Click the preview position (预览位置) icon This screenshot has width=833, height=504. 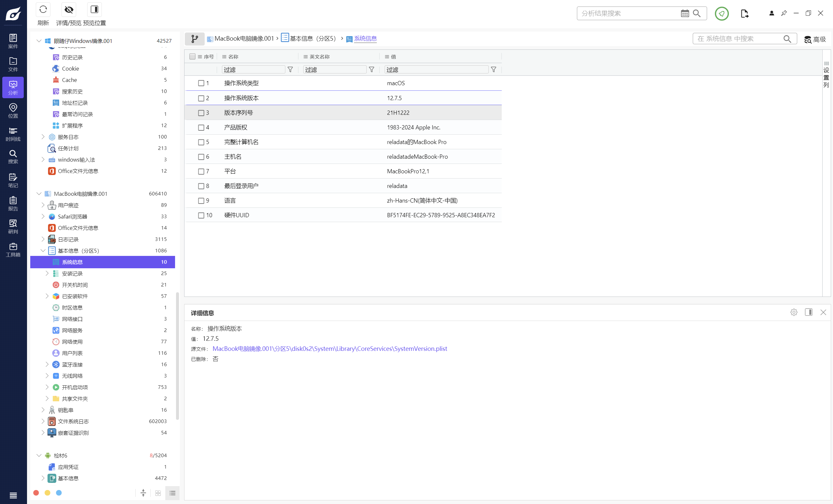coord(94,9)
